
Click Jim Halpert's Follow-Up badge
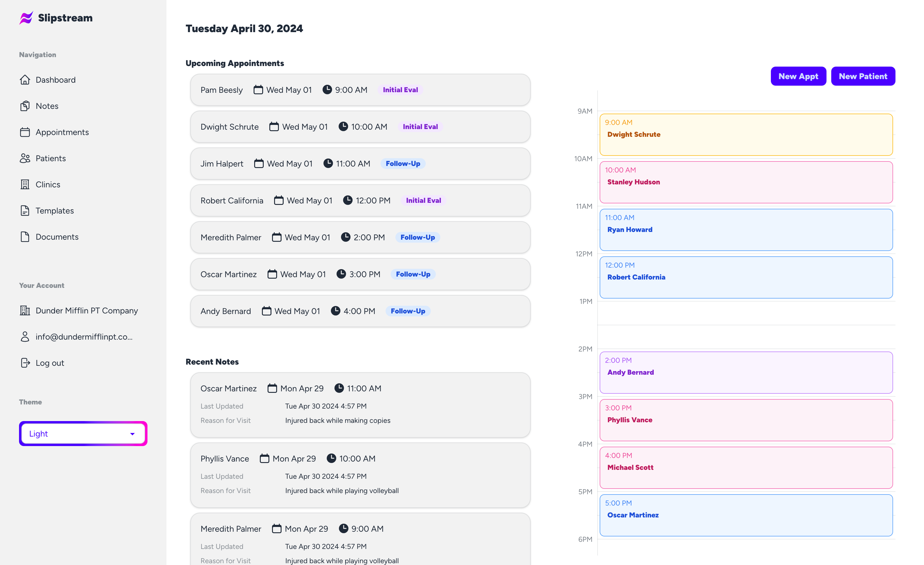pos(403,164)
